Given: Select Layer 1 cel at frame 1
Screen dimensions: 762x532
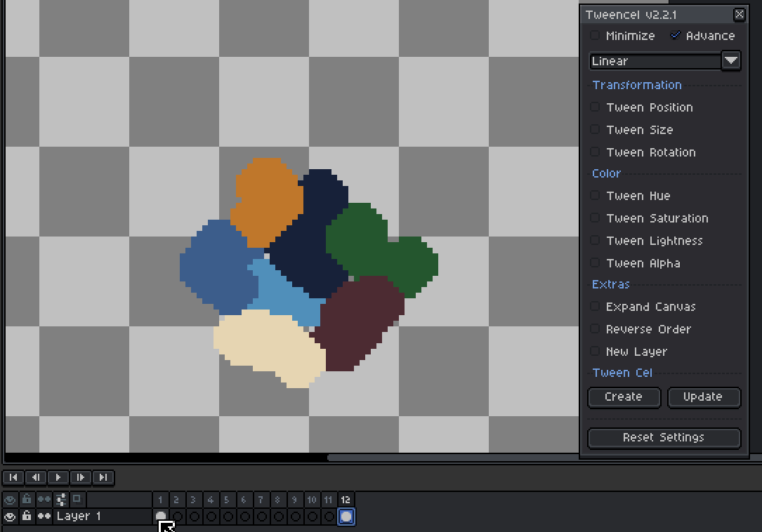Looking at the screenshot, I should [160, 516].
